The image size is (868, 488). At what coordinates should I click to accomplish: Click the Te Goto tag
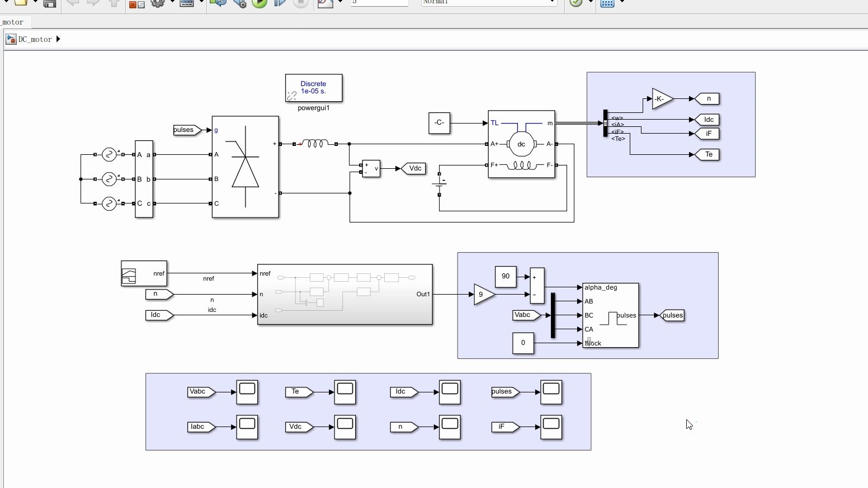[x=707, y=154]
